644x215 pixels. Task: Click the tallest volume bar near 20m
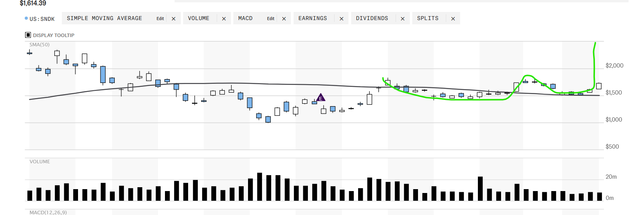click(260, 187)
